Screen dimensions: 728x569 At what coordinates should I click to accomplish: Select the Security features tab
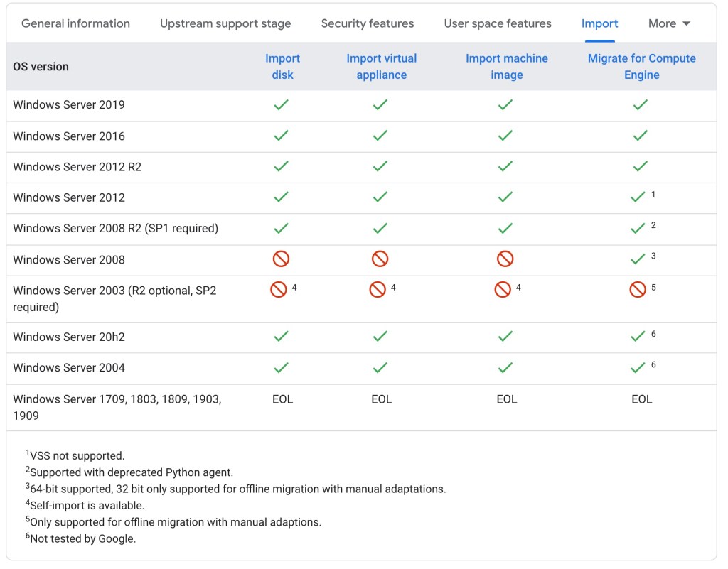click(368, 23)
